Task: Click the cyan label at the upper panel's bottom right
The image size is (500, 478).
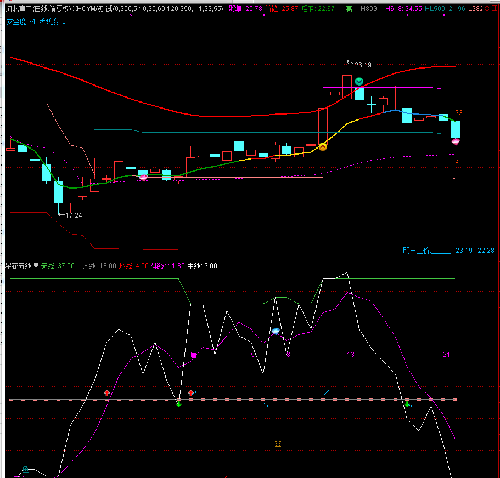Action: [x=448, y=250]
